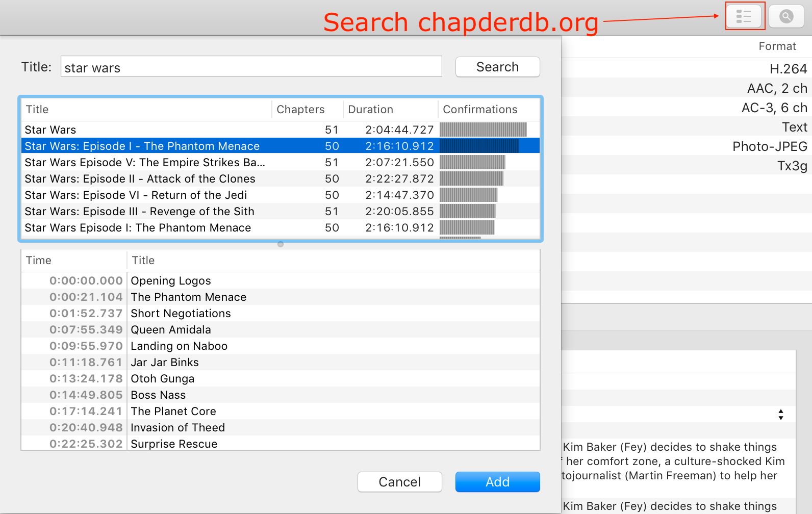
Task: Sort results by Confirmations column
Action: pyautogui.click(x=489, y=110)
